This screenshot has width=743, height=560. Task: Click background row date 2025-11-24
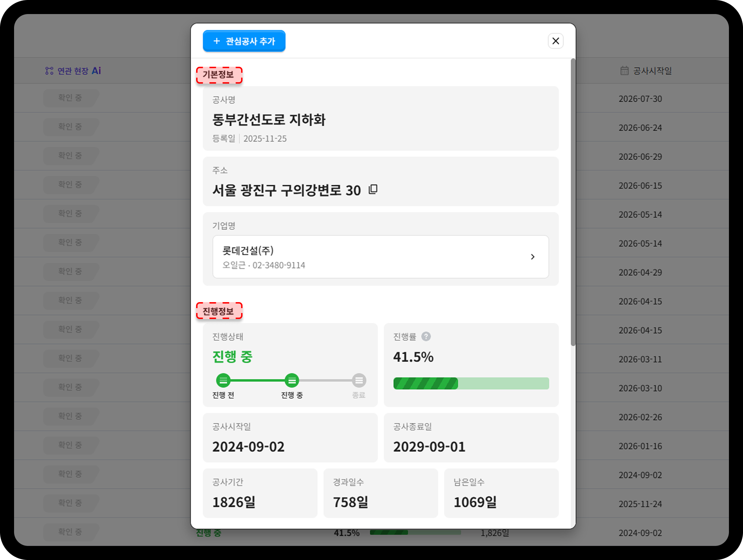pyautogui.click(x=640, y=504)
